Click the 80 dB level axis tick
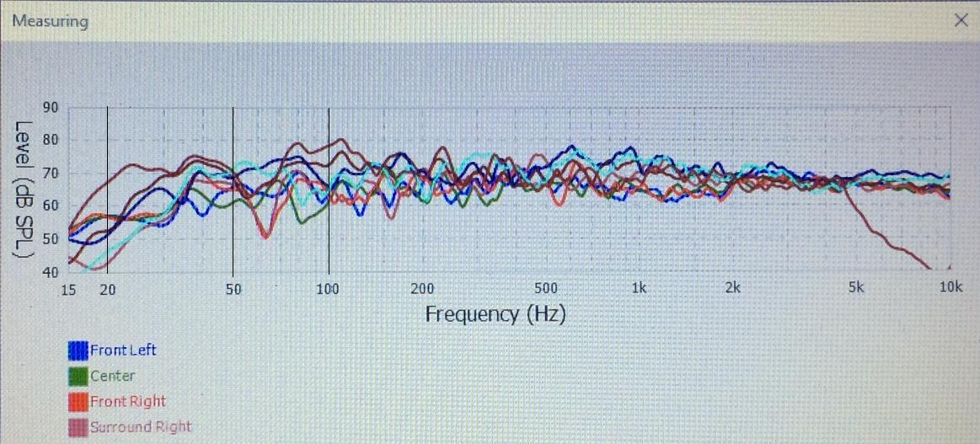The height and width of the screenshot is (444, 980). [x=51, y=140]
